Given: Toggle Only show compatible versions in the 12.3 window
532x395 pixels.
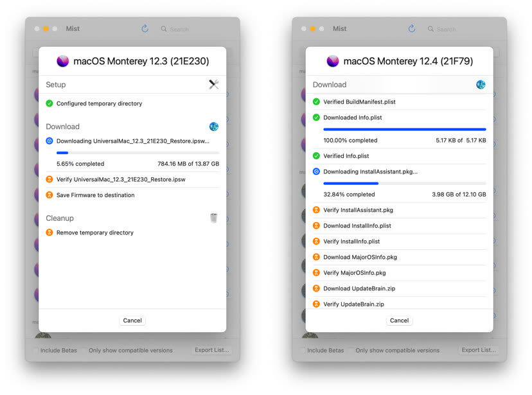Looking at the screenshot, I should (84, 350).
